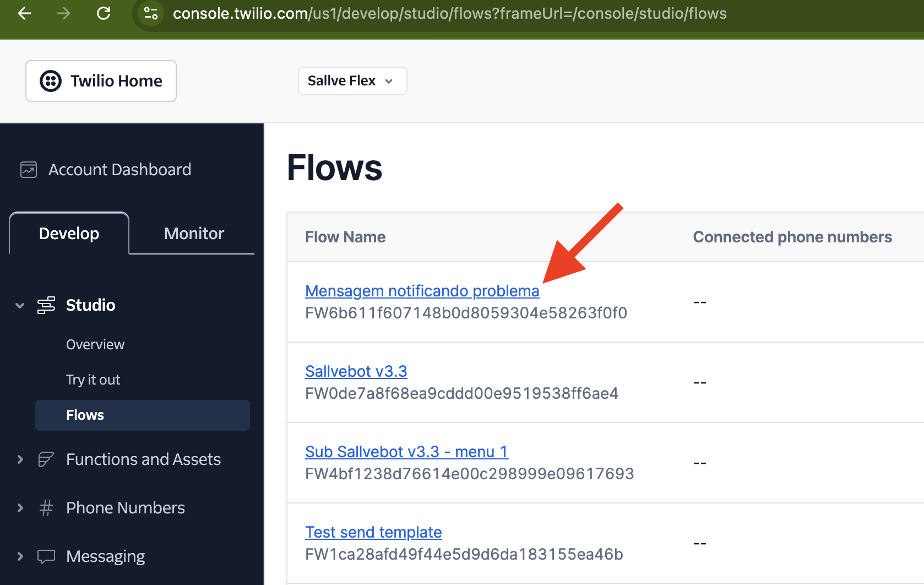Click the Account Dashboard icon
Screen dimensions: 924x585
tap(29, 170)
